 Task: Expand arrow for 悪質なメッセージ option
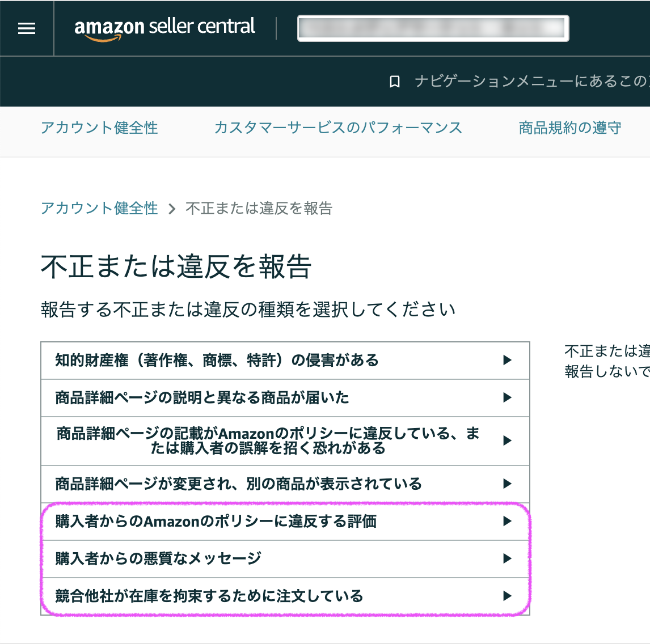point(507,558)
